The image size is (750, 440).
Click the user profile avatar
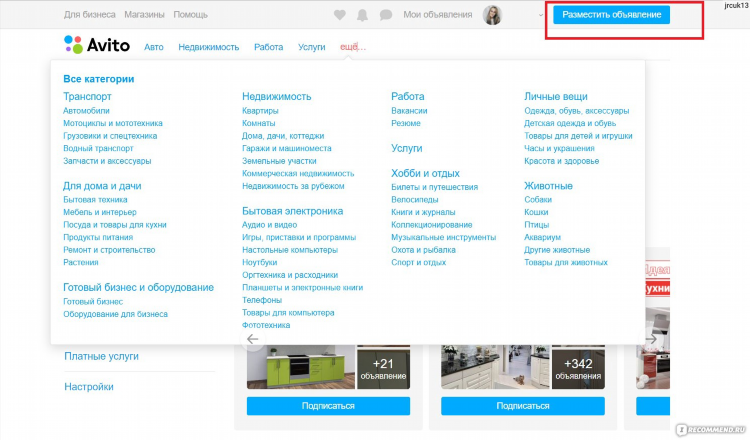point(492,15)
